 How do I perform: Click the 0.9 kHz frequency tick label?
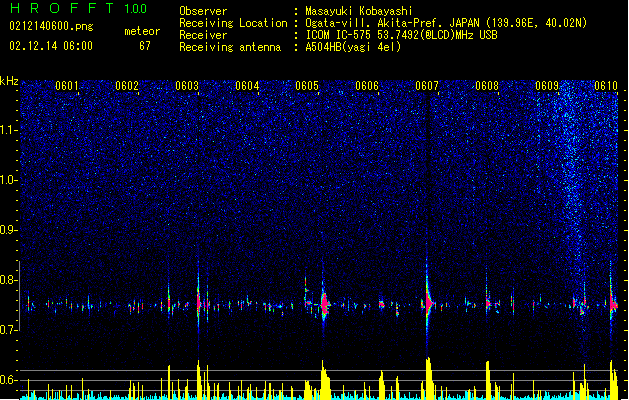8,230
